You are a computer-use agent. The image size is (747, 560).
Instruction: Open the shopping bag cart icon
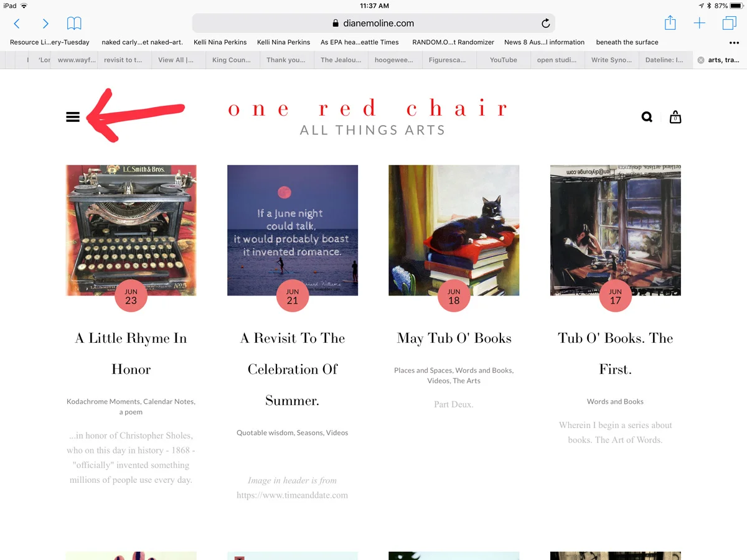pyautogui.click(x=675, y=117)
